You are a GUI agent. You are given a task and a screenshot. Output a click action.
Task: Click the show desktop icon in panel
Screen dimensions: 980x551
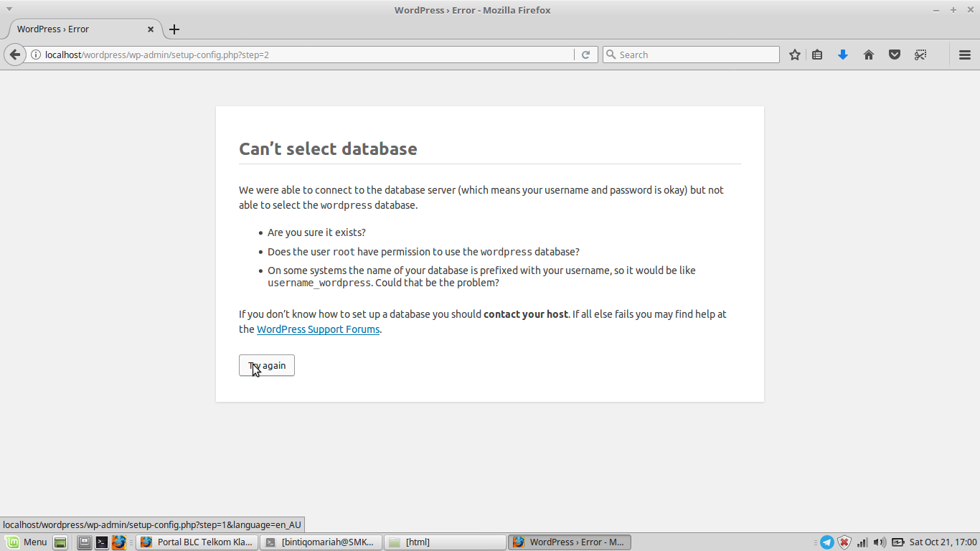[x=60, y=542]
